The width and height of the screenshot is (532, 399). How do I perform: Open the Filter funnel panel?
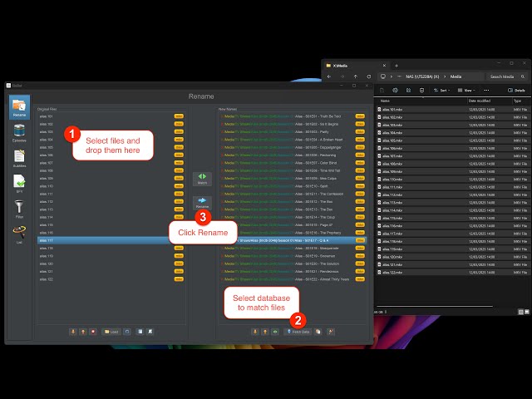(18, 209)
